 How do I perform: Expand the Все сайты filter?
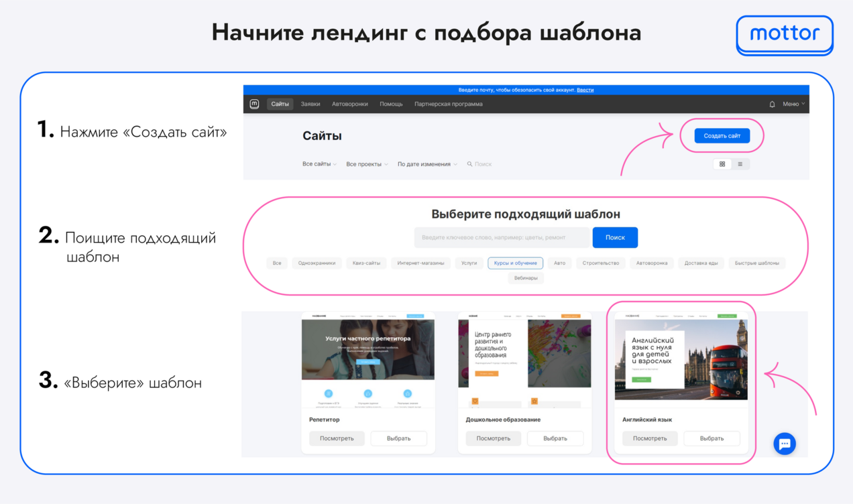coord(319,164)
